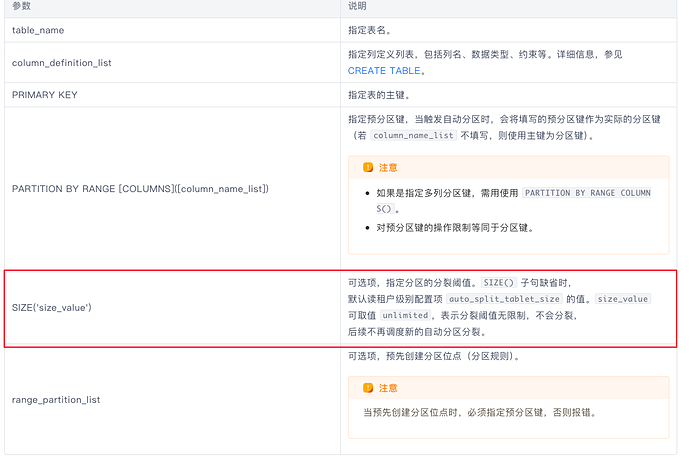Click the size_value inline code

[623, 299]
